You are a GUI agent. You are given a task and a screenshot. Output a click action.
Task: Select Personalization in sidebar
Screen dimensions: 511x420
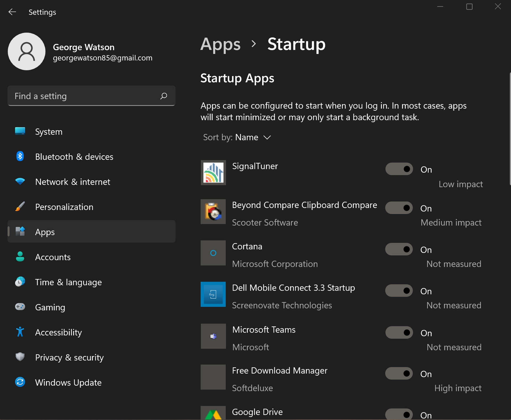92,207
